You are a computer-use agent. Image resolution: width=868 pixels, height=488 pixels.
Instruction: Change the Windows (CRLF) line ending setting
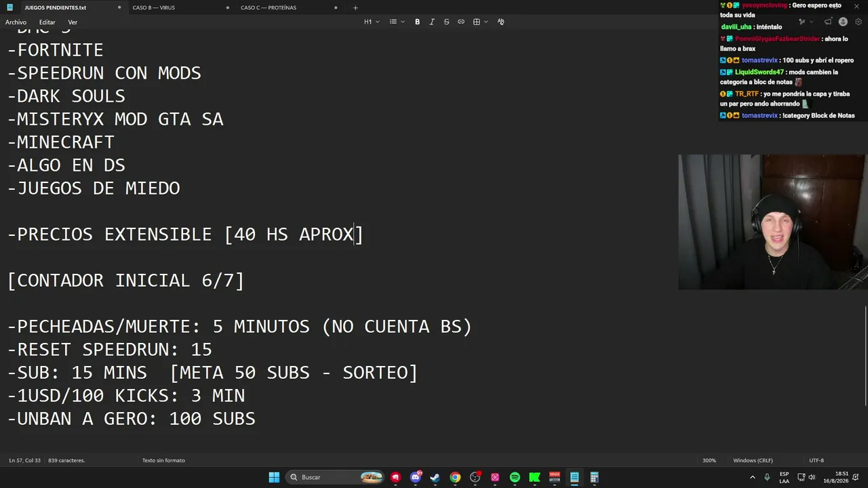point(753,460)
